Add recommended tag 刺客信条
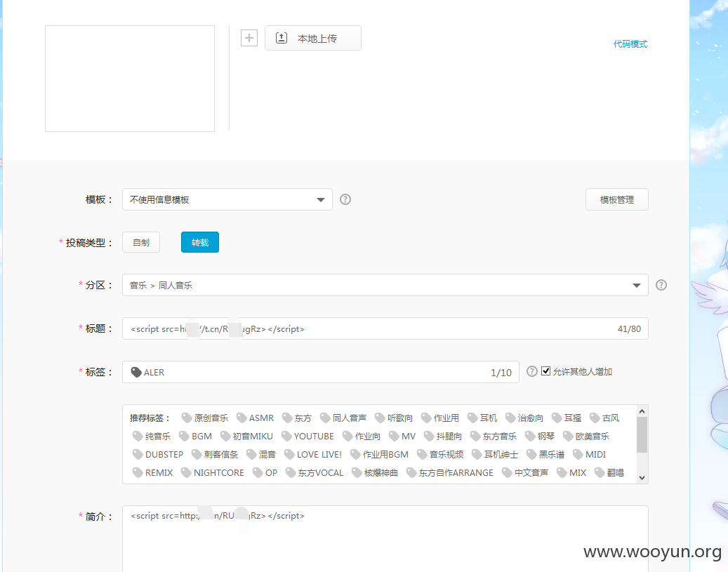This screenshot has width=728, height=572. point(215,454)
